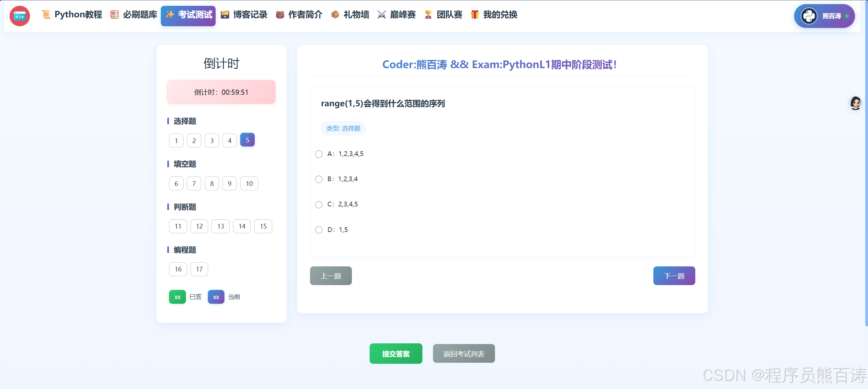Click the 编程题 section heading

point(185,250)
